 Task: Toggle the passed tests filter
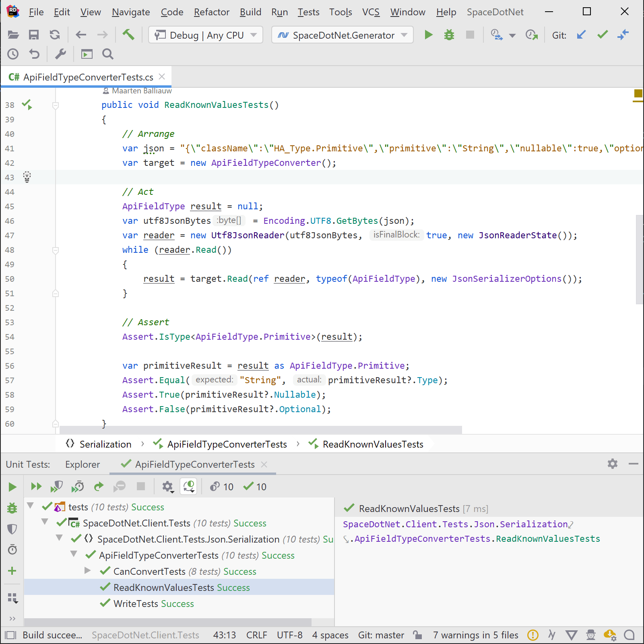[x=254, y=486]
